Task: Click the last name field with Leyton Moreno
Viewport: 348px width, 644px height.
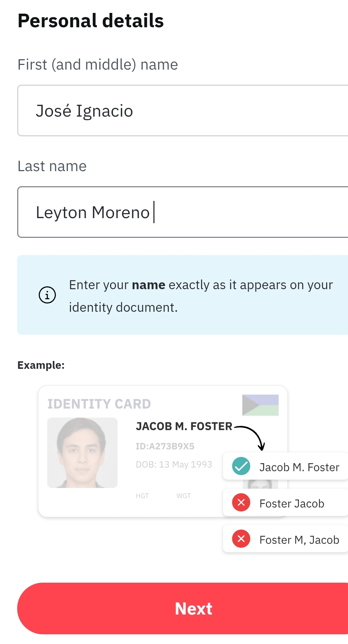Action: (x=183, y=212)
